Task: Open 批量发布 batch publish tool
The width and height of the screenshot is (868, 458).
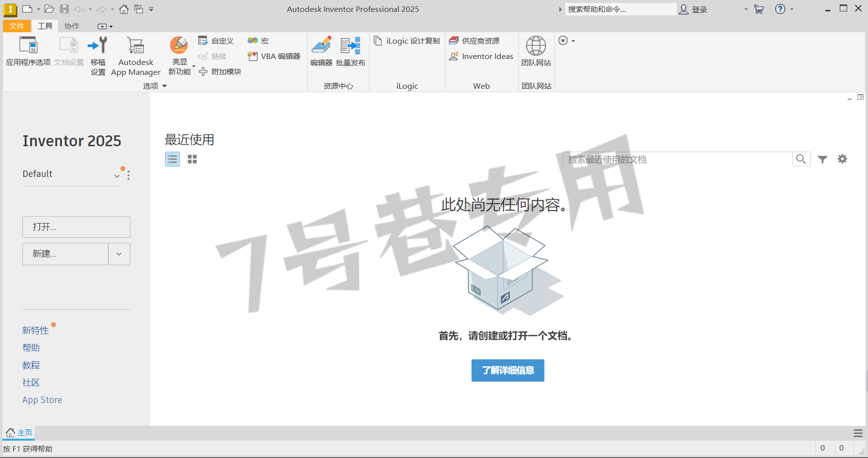Action: [x=351, y=51]
